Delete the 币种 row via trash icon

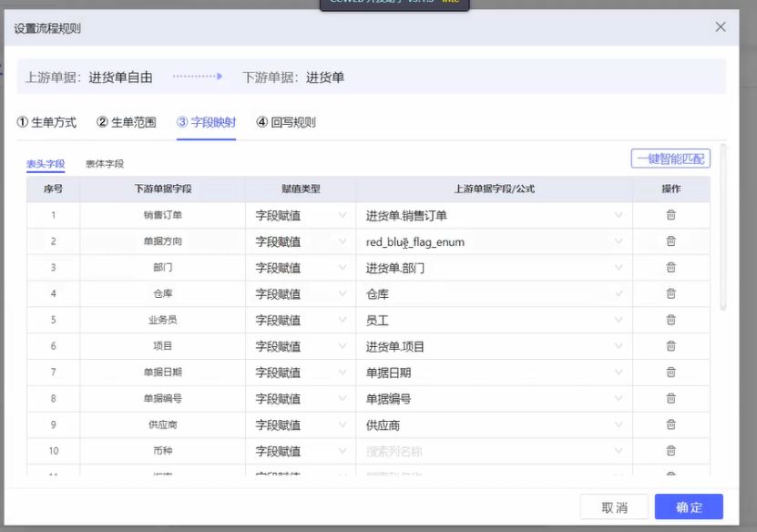click(670, 451)
